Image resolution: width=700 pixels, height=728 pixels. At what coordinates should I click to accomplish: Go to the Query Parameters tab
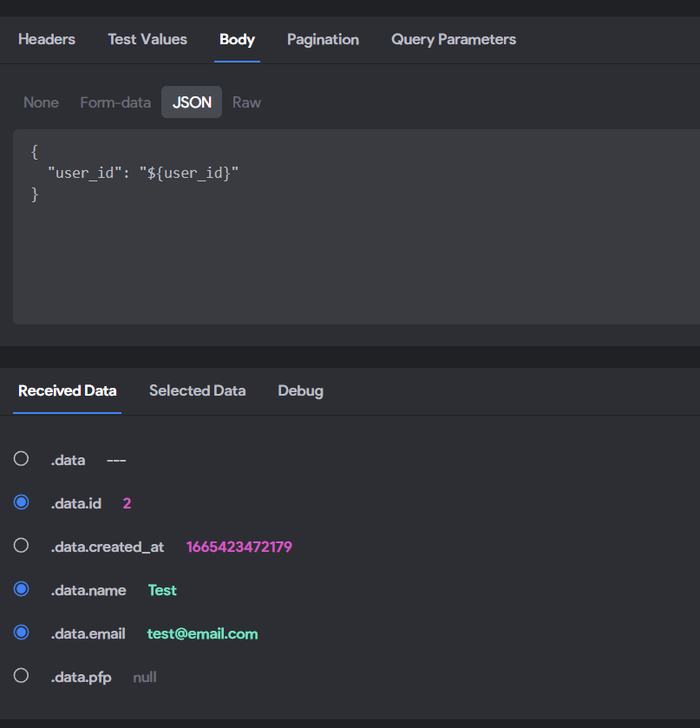(454, 39)
